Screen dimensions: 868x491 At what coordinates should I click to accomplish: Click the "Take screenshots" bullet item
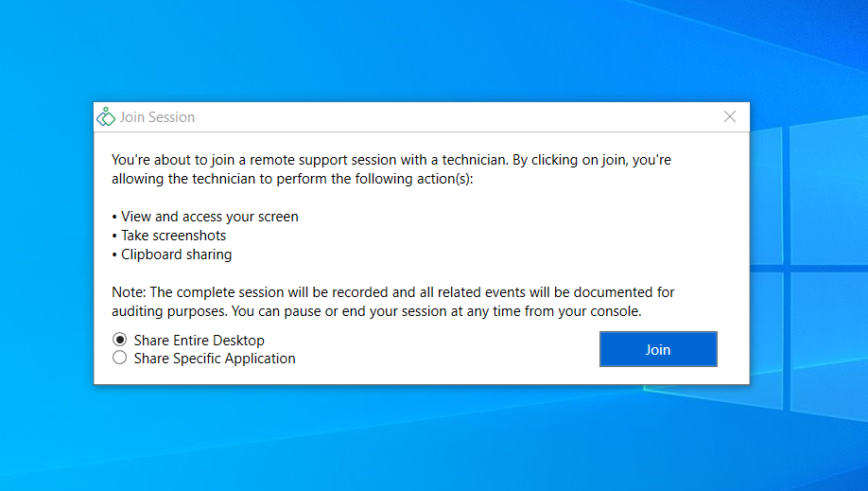pos(173,236)
